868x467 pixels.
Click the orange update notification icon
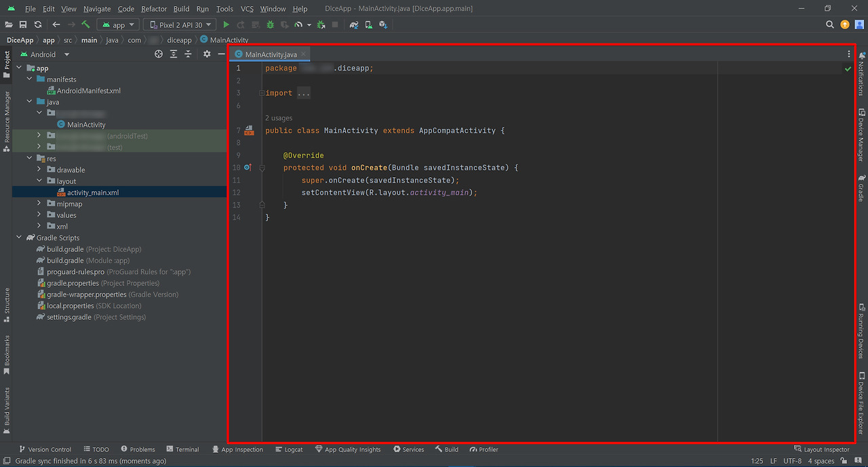pyautogui.click(x=845, y=24)
